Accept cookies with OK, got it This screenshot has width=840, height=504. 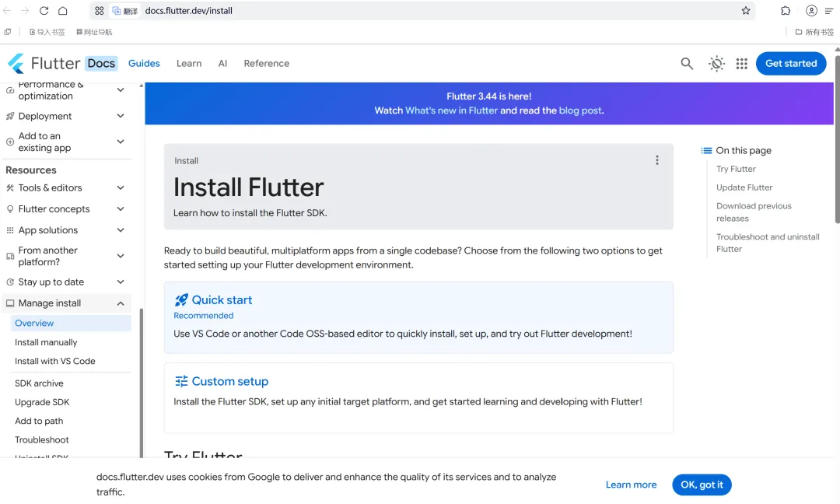click(x=702, y=485)
